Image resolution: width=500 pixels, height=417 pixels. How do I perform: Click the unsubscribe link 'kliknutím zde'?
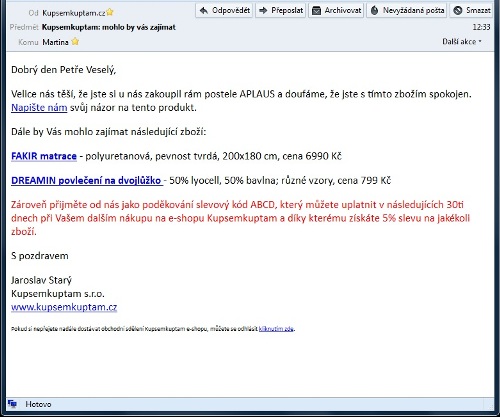tap(276, 329)
